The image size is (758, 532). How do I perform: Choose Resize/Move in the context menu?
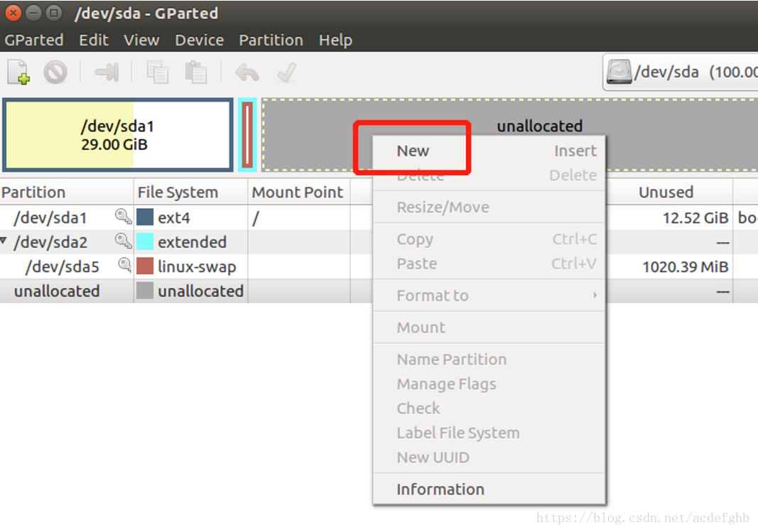pyautogui.click(x=489, y=207)
